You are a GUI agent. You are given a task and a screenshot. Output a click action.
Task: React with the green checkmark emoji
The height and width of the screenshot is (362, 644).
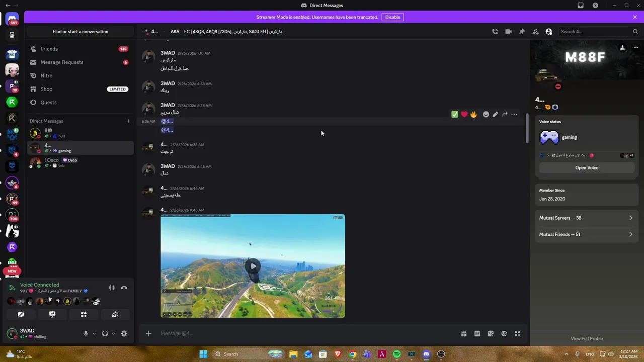[x=455, y=114]
